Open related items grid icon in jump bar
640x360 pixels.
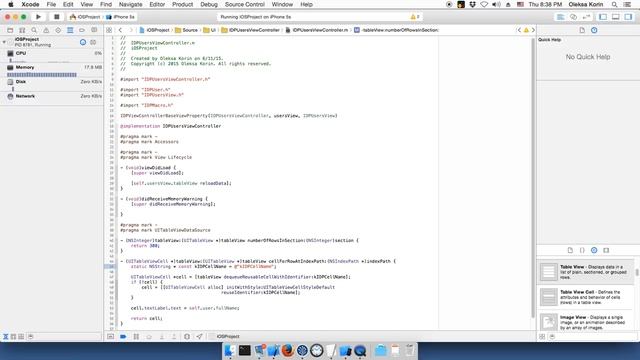pos(109,30)
